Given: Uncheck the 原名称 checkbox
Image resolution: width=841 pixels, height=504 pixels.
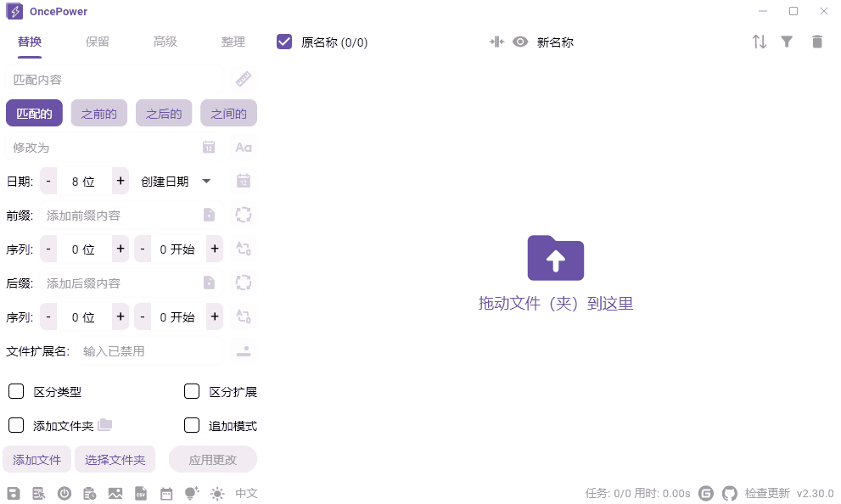Looking at the screenshot, I should click(x=284, y=42).
